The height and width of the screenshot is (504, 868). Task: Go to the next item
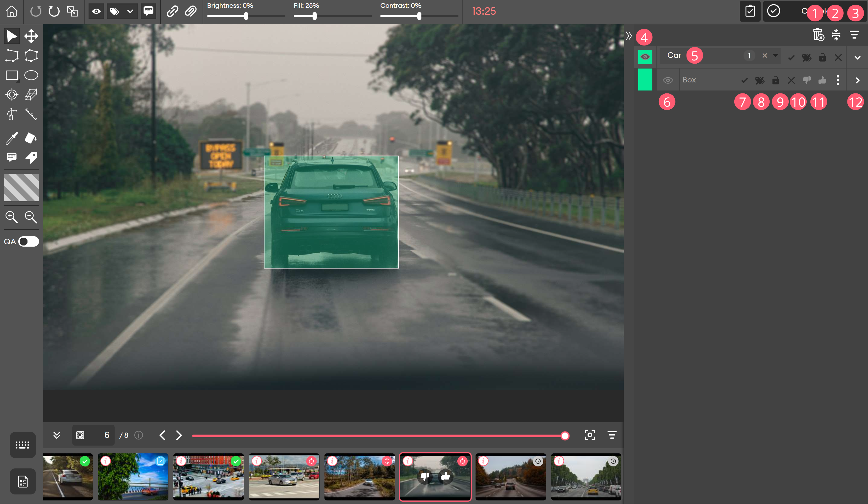click(x=179, y=435)
